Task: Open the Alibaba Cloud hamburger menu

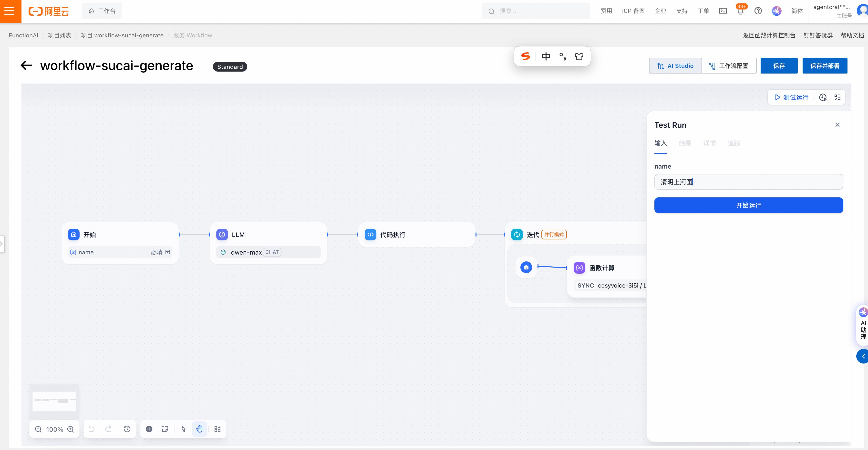Action: 10,11
